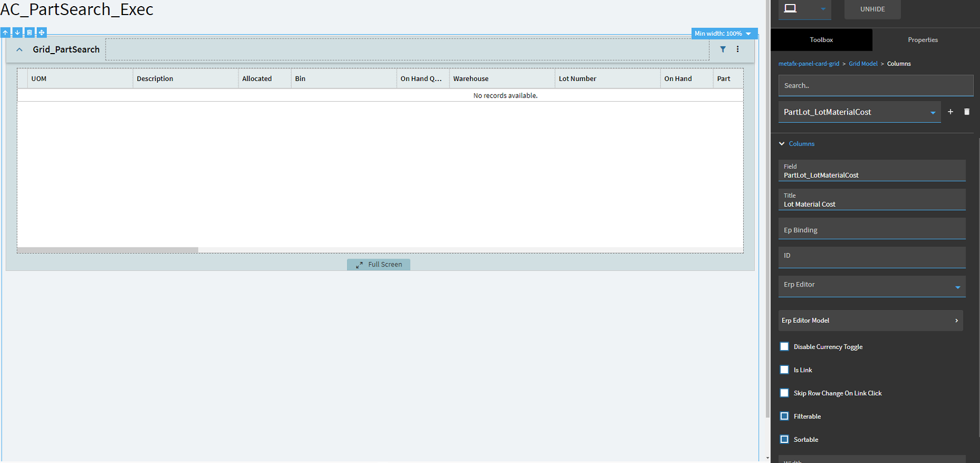Click the Field input PartLot_LotMaterialCost
The image size is (980, 463).
coord(872,171)
